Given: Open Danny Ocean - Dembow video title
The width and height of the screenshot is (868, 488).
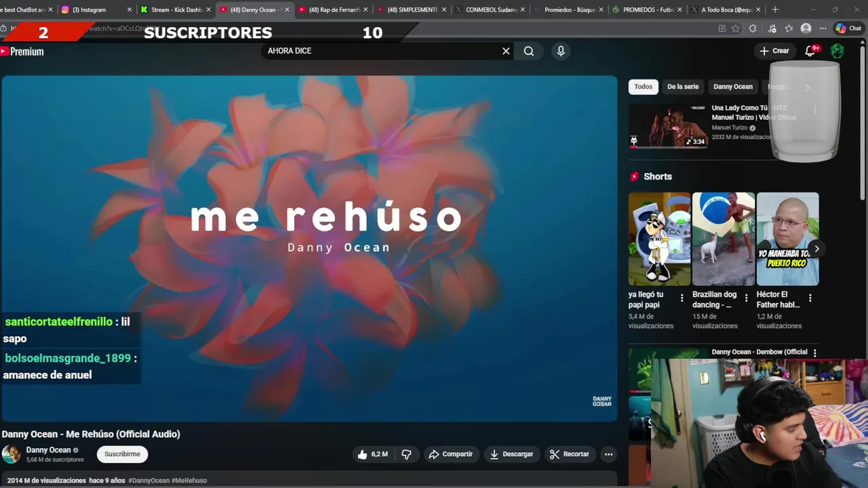Looking at the screenshot, I should (x=759, y=352).
